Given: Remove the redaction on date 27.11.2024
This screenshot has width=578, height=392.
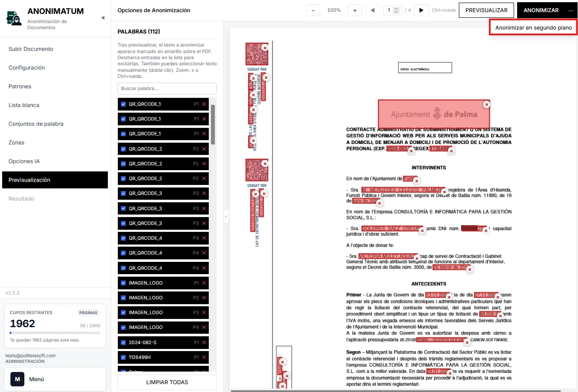Looking at the screenshot, I should pyautogui.click(x=498, y=297).
